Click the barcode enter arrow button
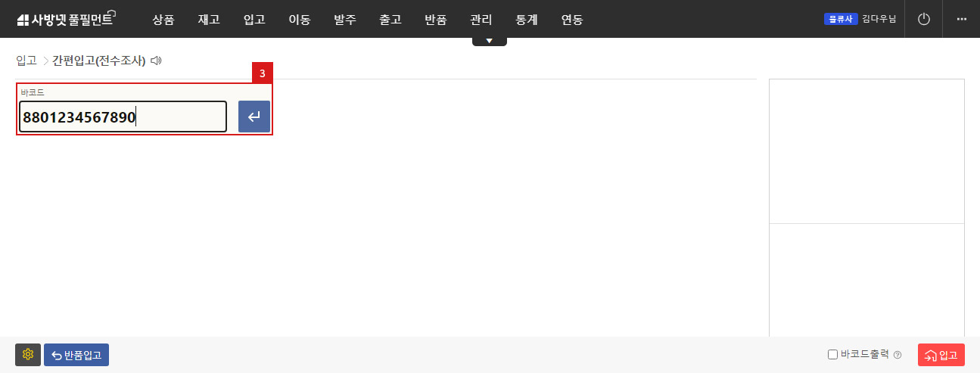This screenshot has height=373, width=980. tap(254, 117)
